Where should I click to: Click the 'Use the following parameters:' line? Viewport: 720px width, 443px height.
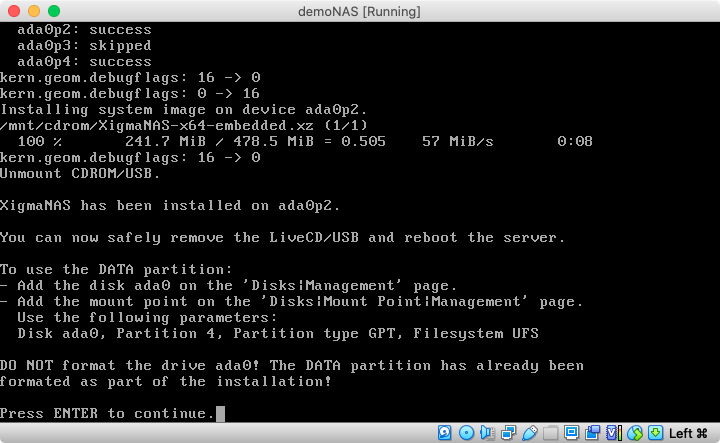click(x=147, y=318)
